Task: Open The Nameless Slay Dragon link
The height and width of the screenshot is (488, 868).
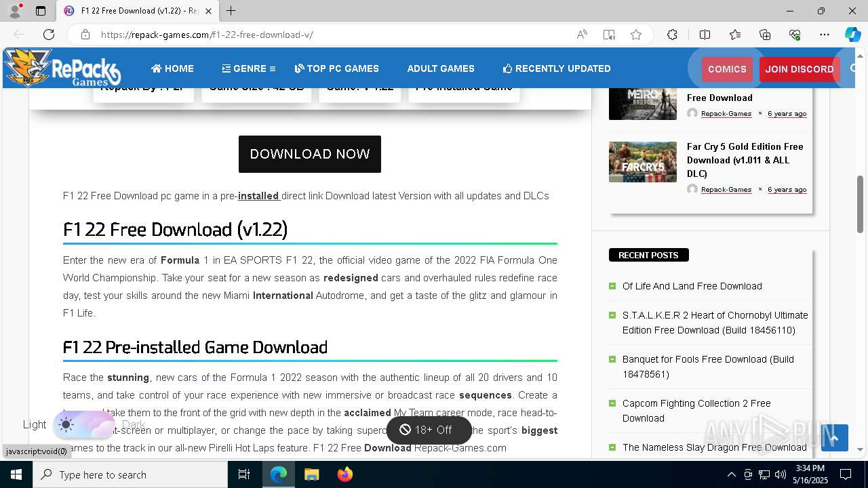Action: [x=715, y=447]
